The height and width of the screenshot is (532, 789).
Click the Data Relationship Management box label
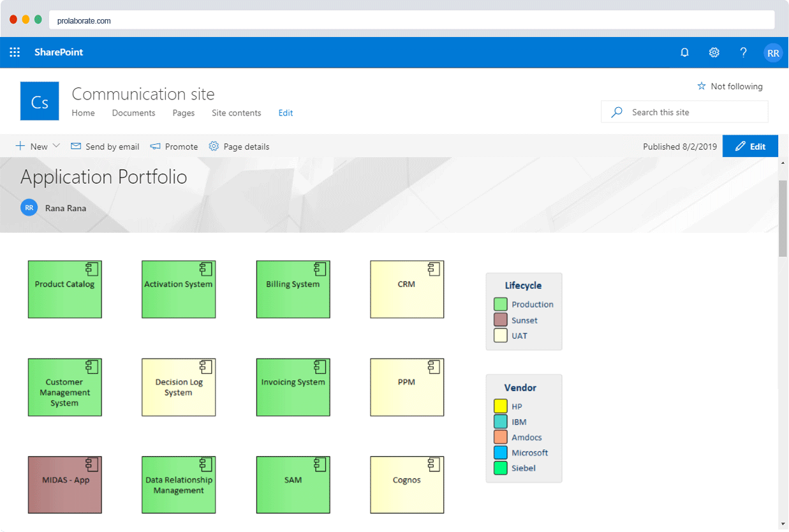179,485
